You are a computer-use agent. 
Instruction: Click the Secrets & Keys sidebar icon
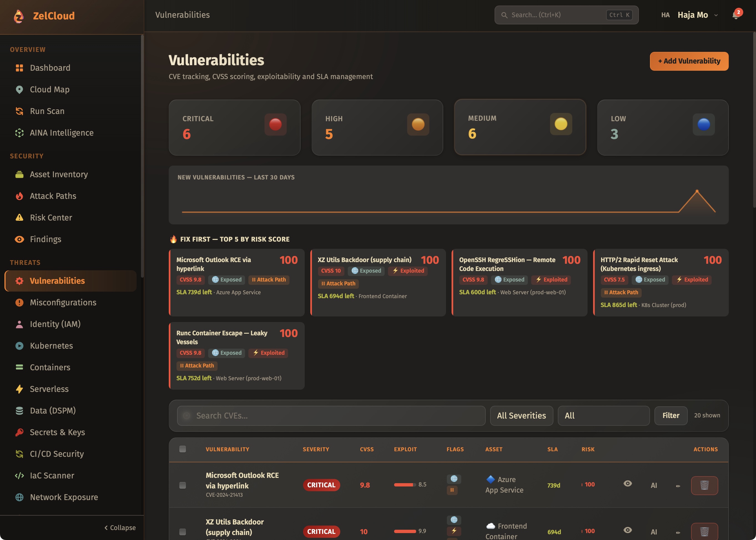pyautogui.click(x=19, y=432)
